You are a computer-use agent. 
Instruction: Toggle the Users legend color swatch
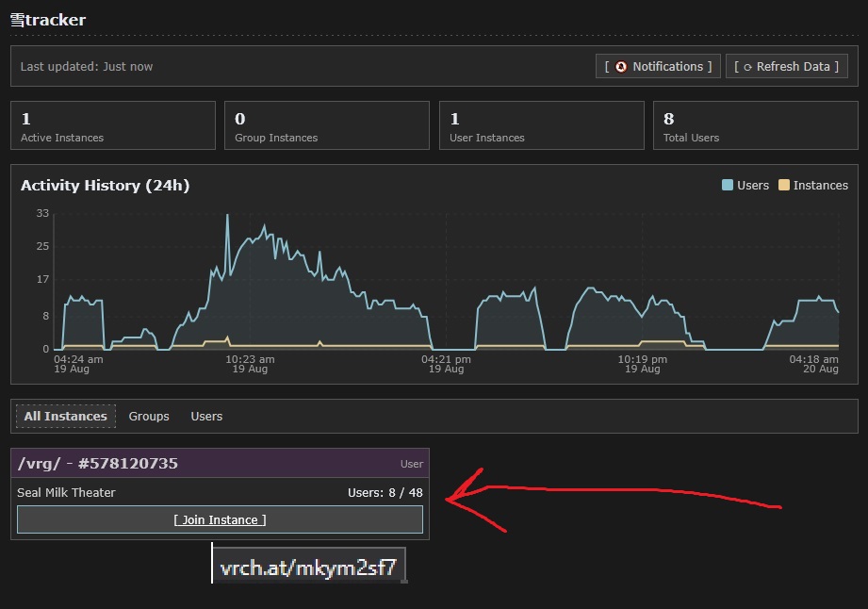pos(728,185)
